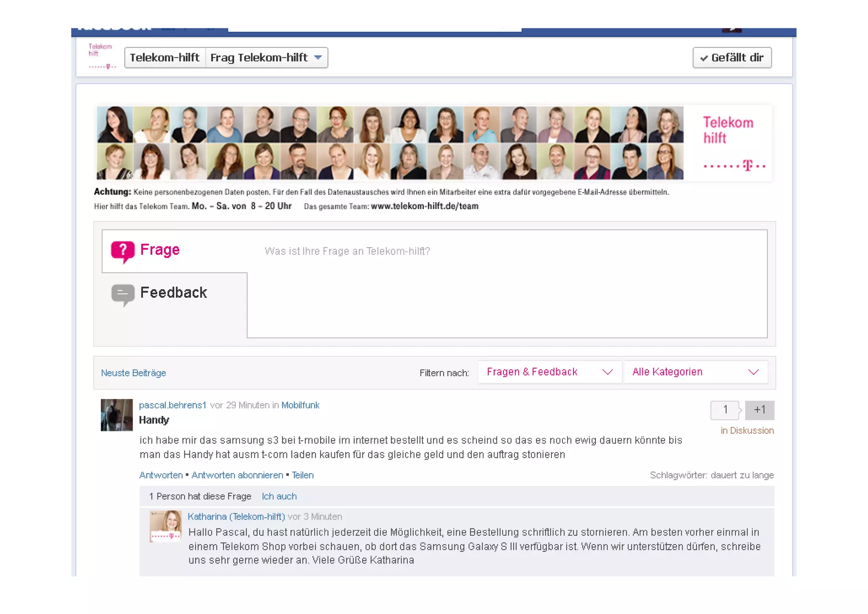Open the Frag Telekom-hilft dropdown
The image size is (868, 614).
tap(266, 58)
